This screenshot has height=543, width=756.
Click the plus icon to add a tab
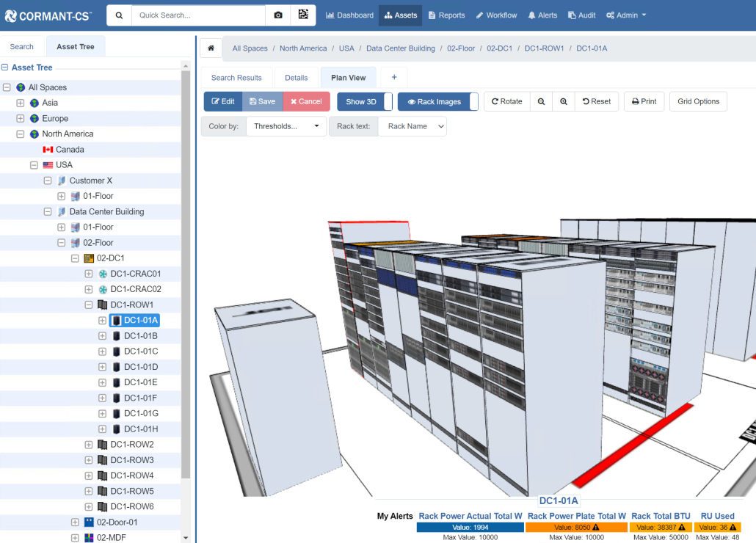coord(394,78)
